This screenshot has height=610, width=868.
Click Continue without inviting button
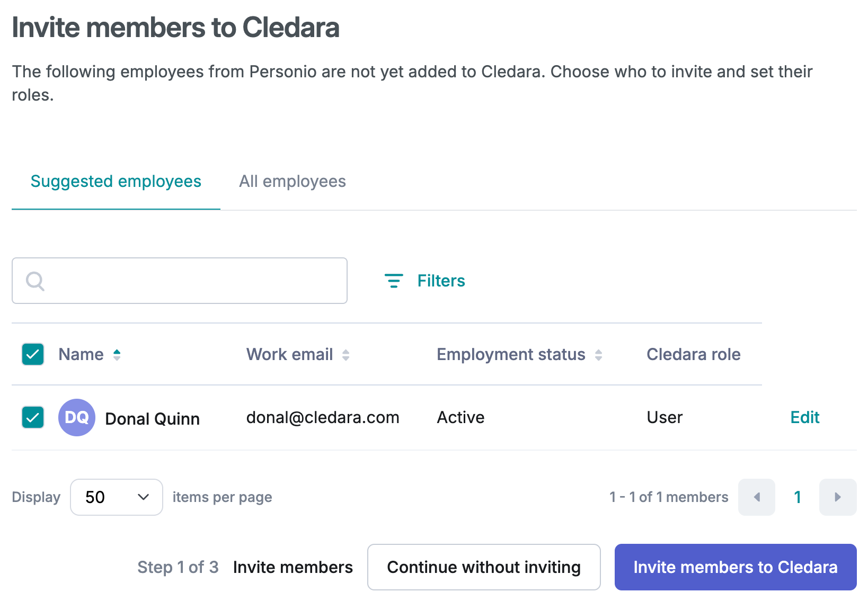click(484, 567)
